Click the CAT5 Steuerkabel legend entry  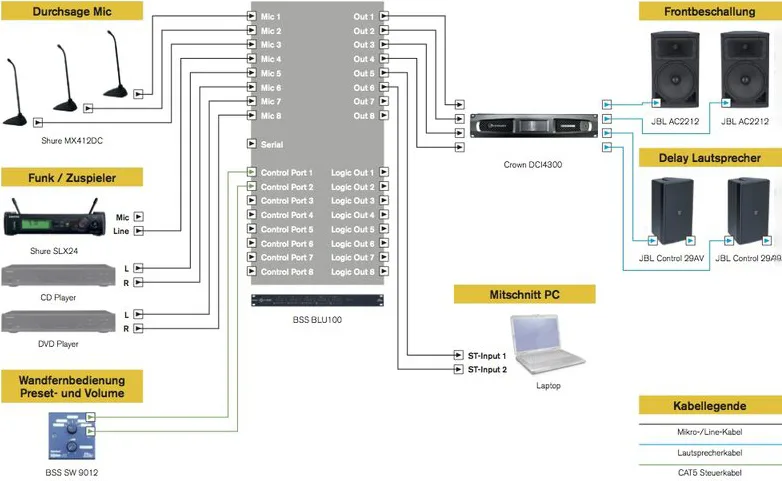coord(709,473)
